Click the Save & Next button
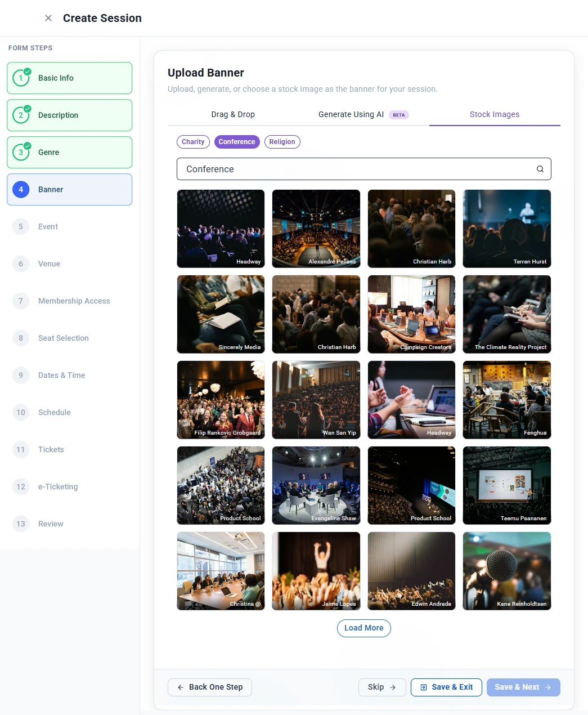Image resolution: width=588 pixels, height=715 pixels. point(523,687)
